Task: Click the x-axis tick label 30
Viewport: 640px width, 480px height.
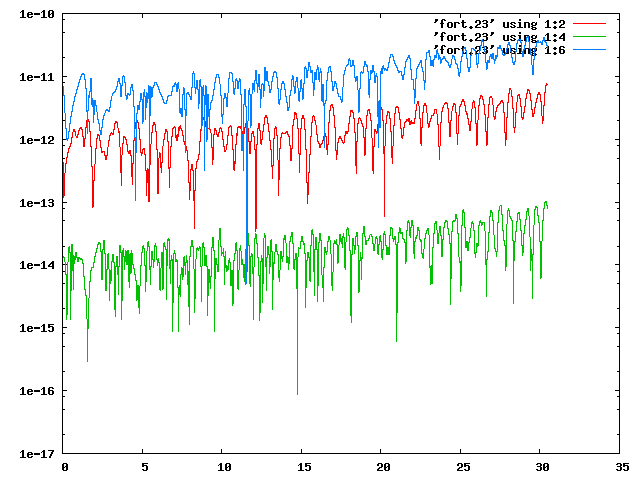Action: [x=542, y=467]
